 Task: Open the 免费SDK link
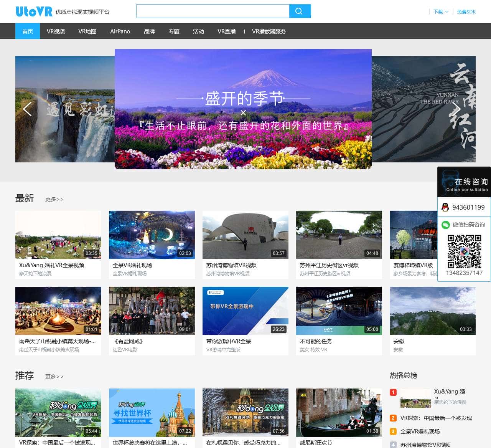[466, 12]
